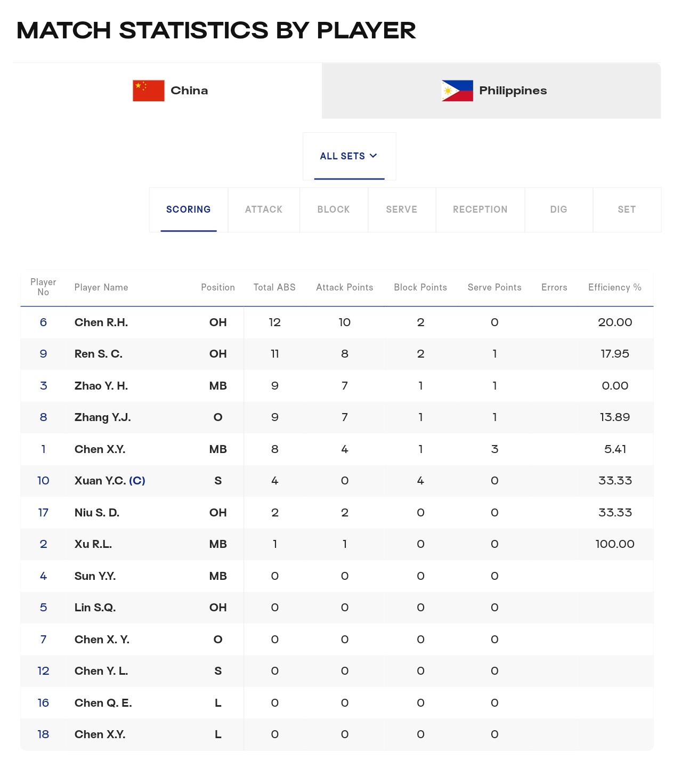Select the SET statistics tab
The width and height of the screenshot is (673, 784).
(627, 209)
